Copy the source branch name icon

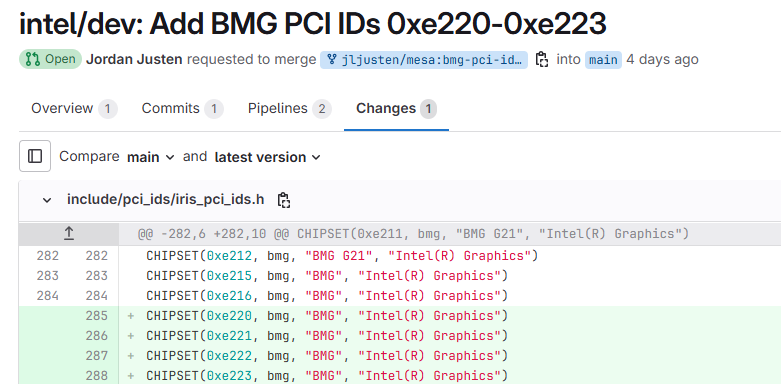542,60
